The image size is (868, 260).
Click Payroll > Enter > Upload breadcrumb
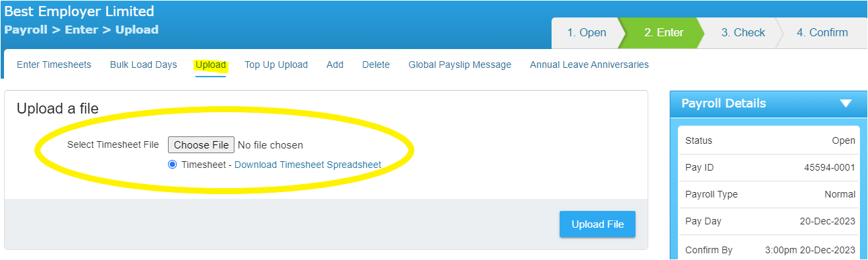pyautogui.click(x=81, y=30)
